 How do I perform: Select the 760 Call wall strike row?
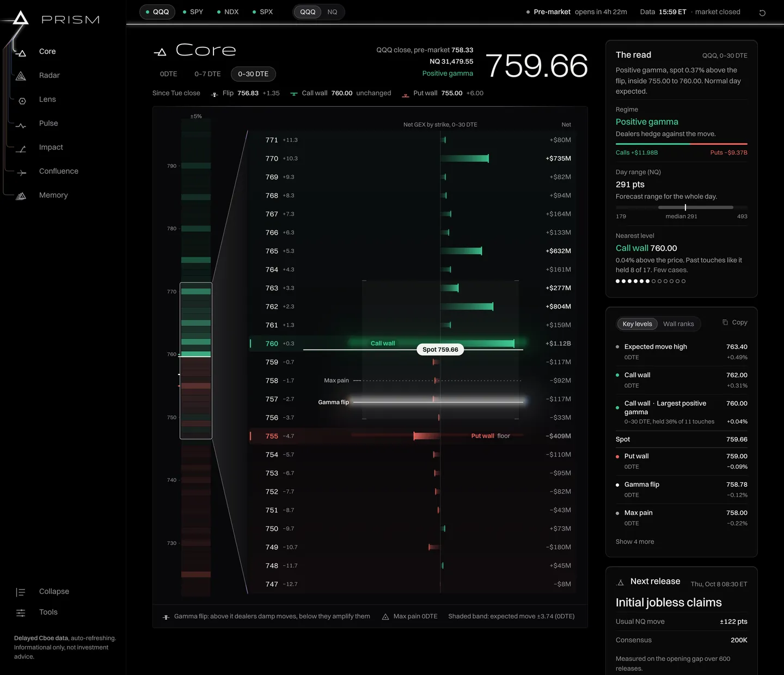point(413,343)
